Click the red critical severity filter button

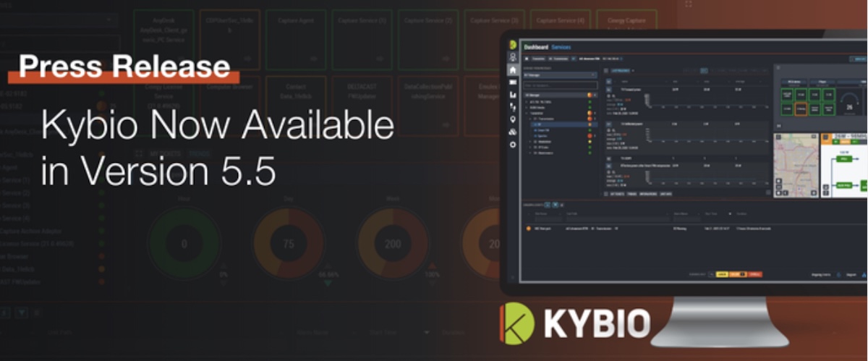tap(754, 275)
